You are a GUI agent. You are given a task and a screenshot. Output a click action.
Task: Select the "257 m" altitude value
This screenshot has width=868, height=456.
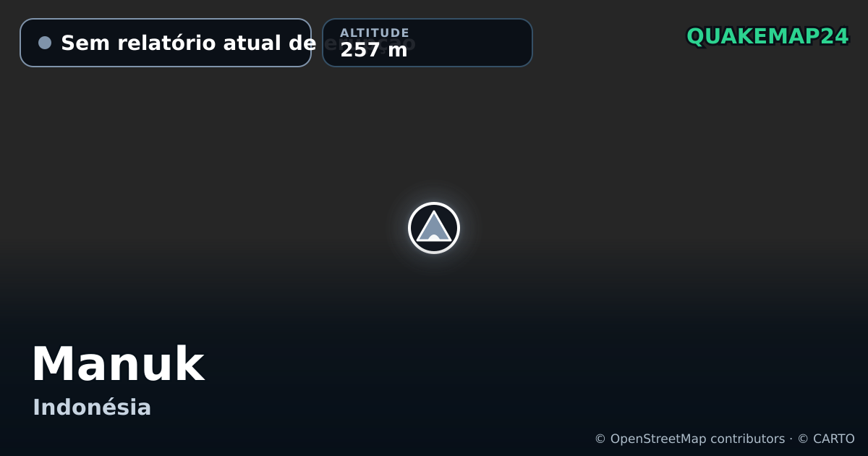(374, 50)
